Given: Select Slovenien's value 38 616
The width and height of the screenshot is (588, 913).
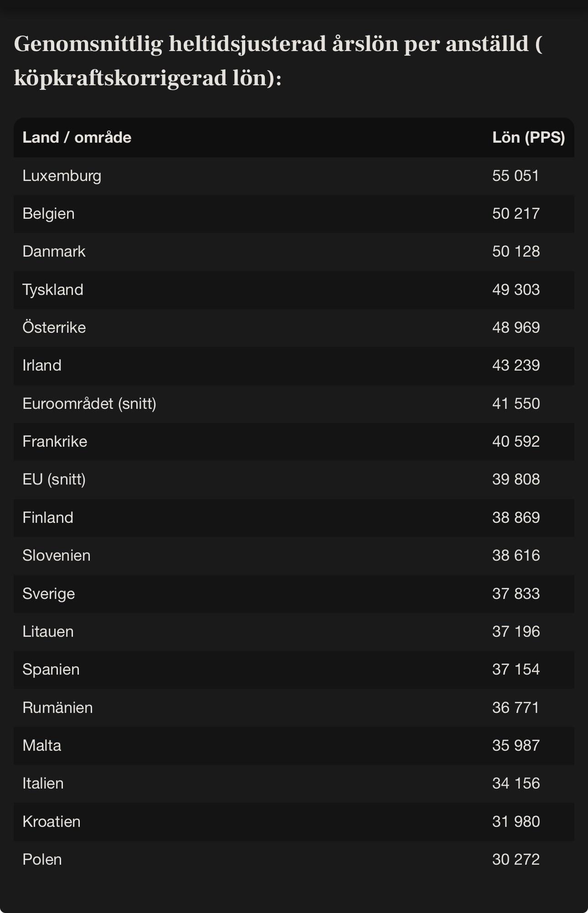Looking at the screenshot, I should [x=516, y=556].
